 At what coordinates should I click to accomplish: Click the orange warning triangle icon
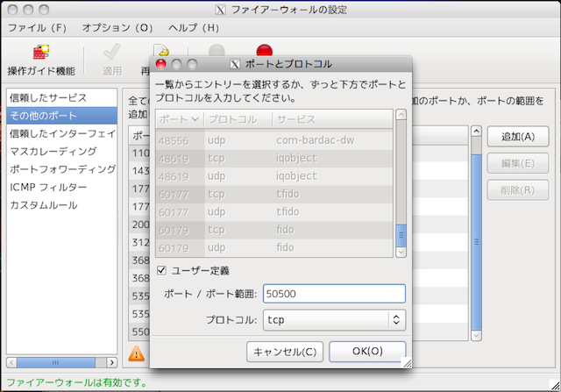tap(137, 353)
